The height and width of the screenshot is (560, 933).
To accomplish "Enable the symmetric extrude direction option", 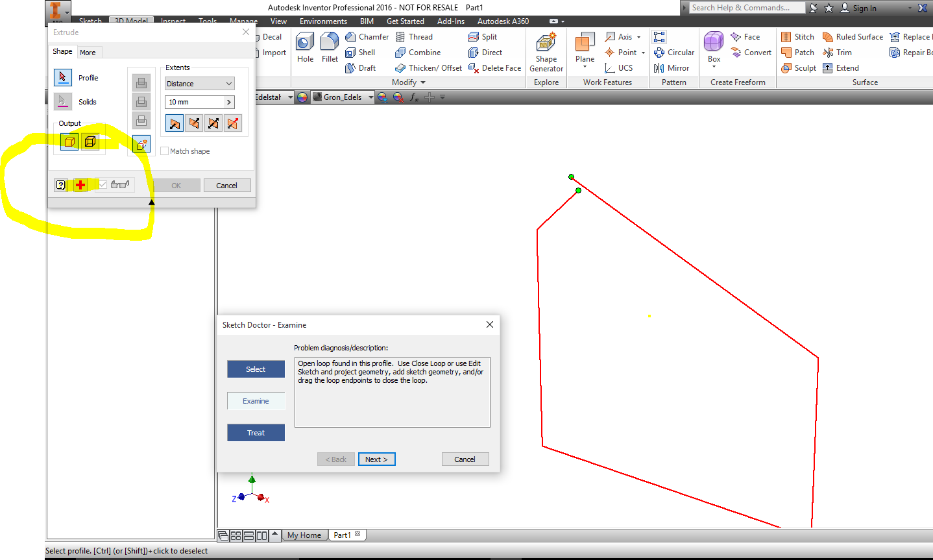I will (x=213, y=123).
